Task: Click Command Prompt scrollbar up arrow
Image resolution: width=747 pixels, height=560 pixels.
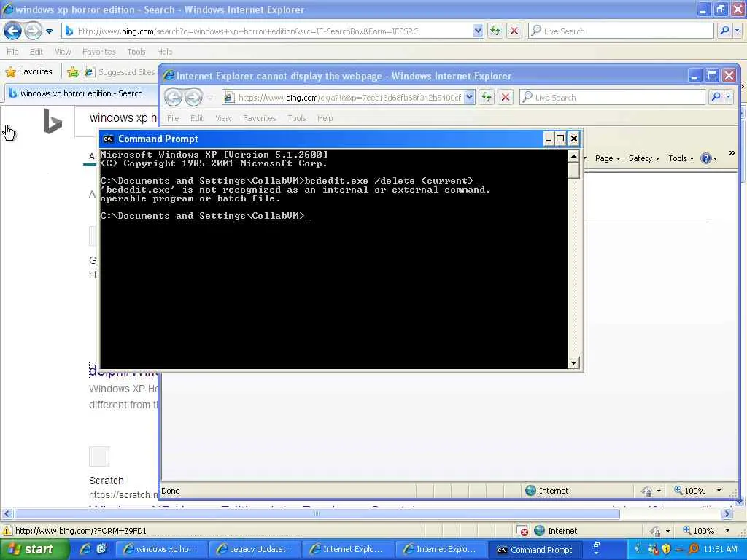Action: click(x=573, y=156)
